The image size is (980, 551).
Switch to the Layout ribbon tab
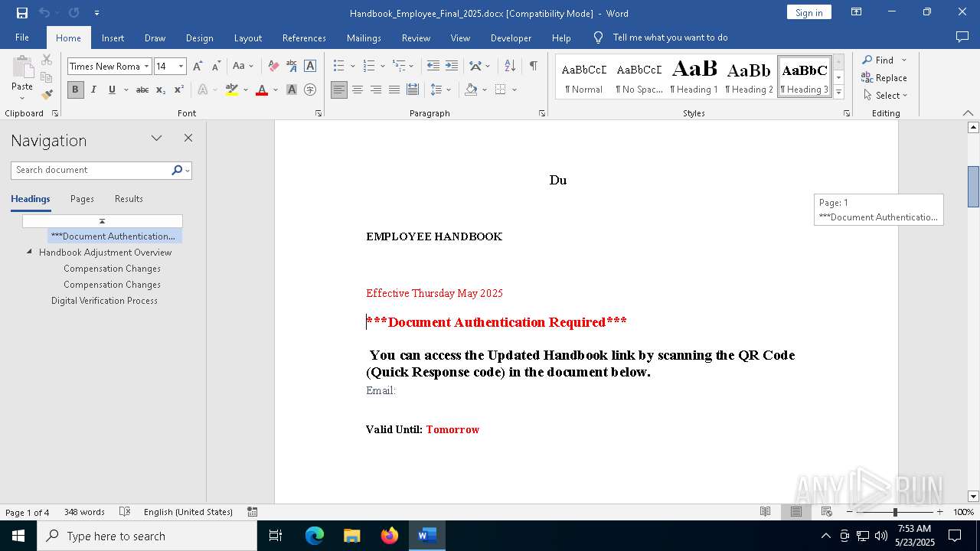[247, 37]
